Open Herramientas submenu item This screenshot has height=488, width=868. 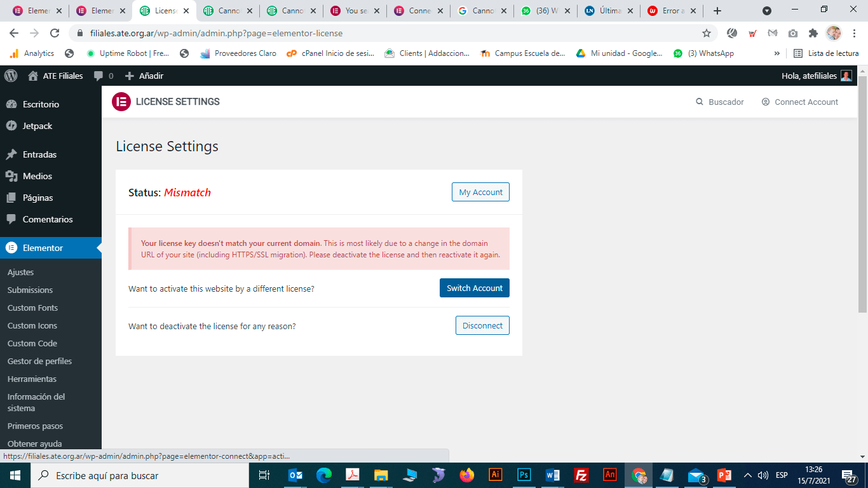[x=32, y=379]
